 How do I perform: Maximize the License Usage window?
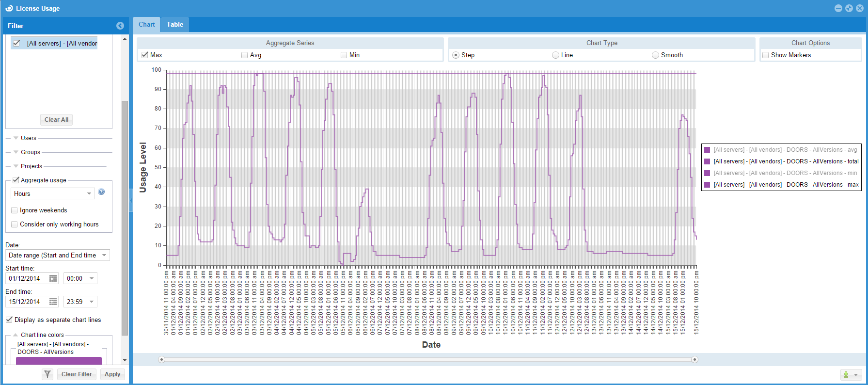click(x=849, y=8)
